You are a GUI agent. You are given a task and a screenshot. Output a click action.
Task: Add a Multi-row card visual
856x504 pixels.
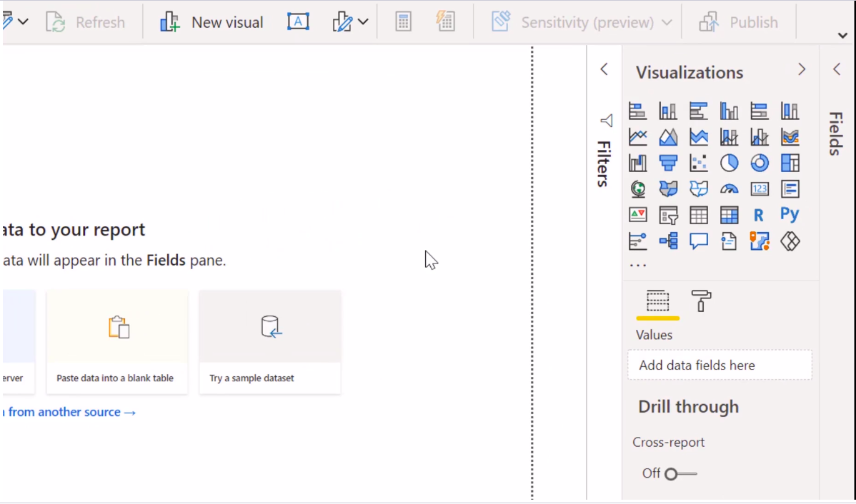(790, 188)
